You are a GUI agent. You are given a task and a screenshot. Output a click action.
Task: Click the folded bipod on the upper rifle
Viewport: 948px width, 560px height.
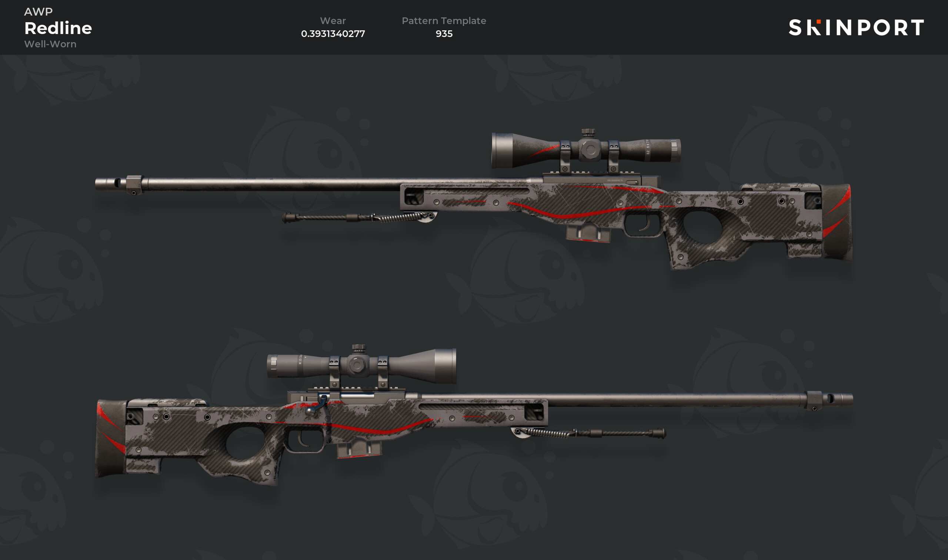(359, 217)
